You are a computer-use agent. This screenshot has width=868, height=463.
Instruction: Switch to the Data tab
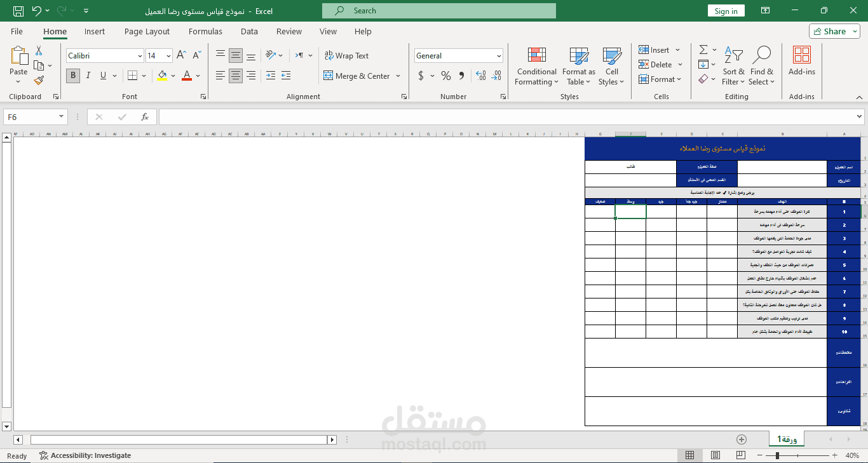click(x=249, y=31)
